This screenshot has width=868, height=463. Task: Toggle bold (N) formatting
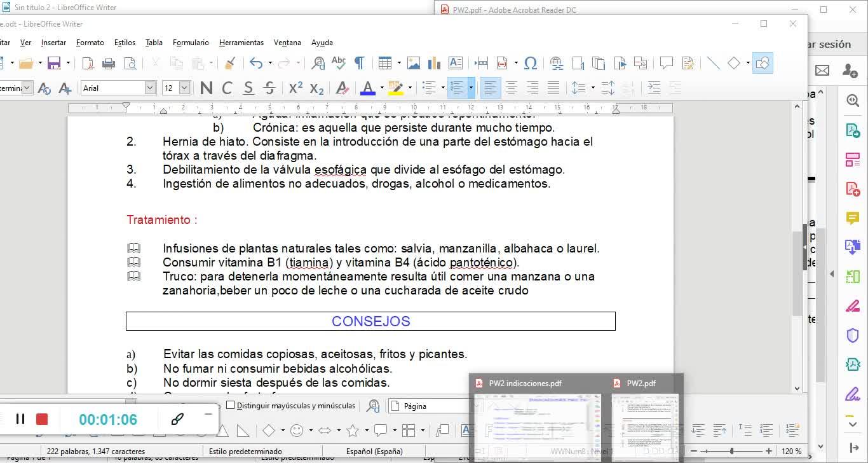(x=207, y=88)
